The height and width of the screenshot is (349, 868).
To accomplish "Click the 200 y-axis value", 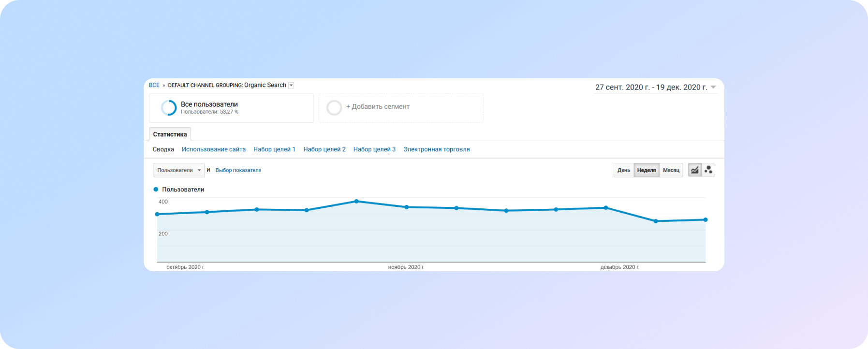I will point(163,233).
